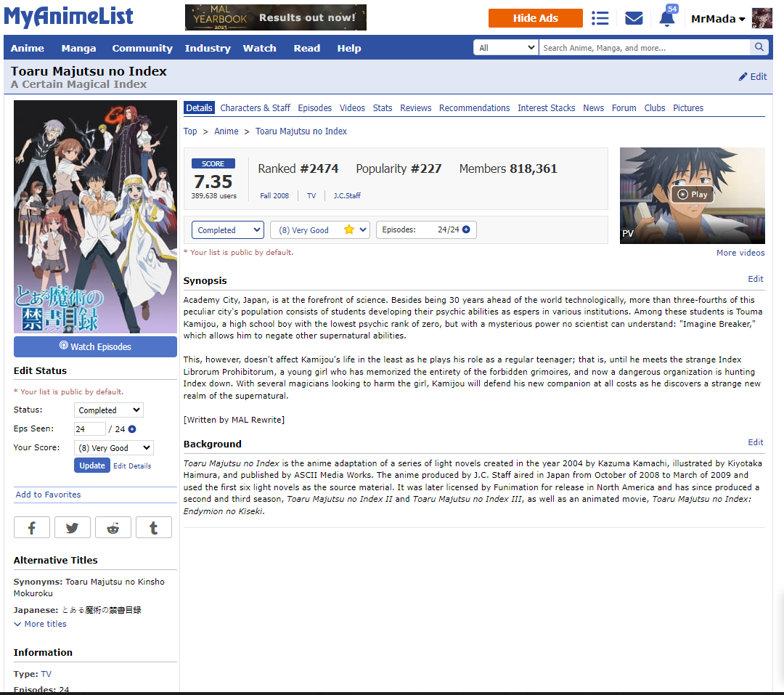
Task: Play the PV video
Action: point(692,195)
